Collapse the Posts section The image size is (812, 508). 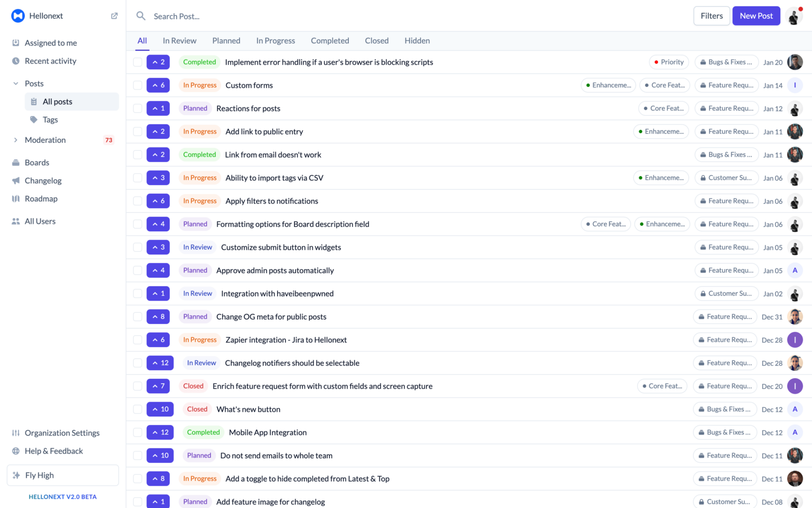[x=15, y=83]
